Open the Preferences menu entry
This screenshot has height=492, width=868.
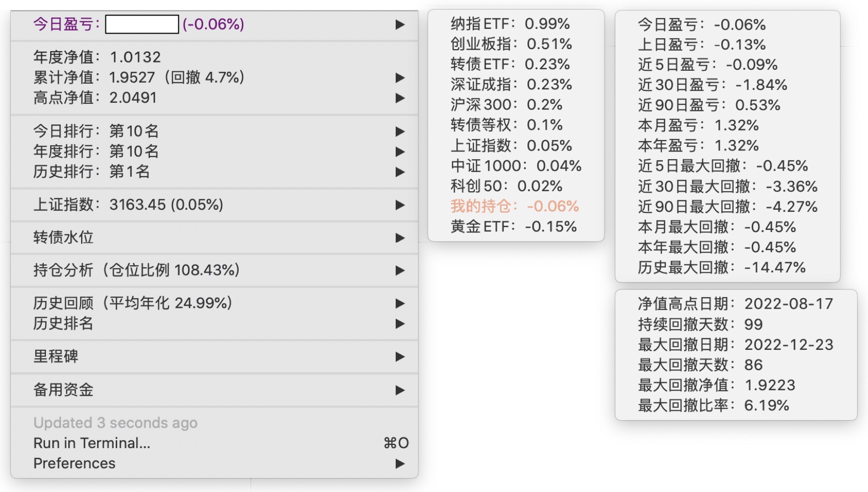(74, 463)
